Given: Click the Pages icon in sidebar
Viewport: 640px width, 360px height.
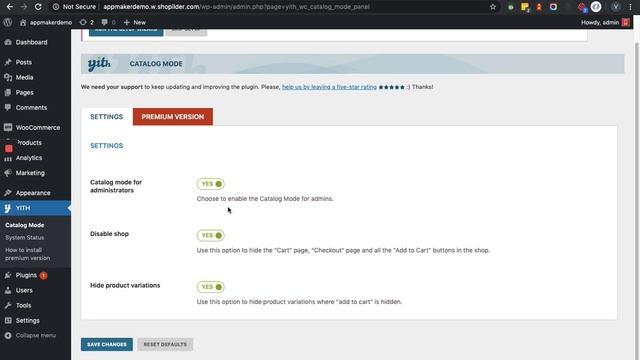Looking at the screenshot, I should click(8, 93).
